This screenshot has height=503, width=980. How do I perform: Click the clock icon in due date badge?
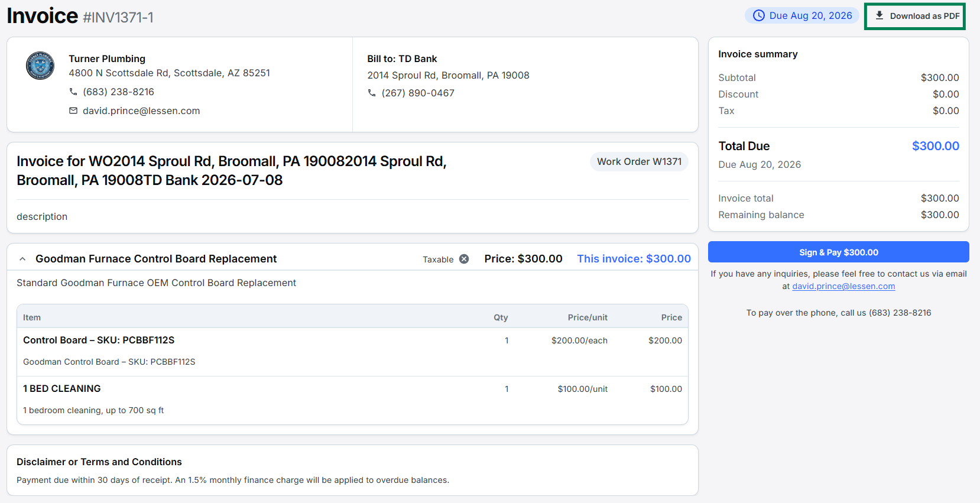(x=758, y=16)
